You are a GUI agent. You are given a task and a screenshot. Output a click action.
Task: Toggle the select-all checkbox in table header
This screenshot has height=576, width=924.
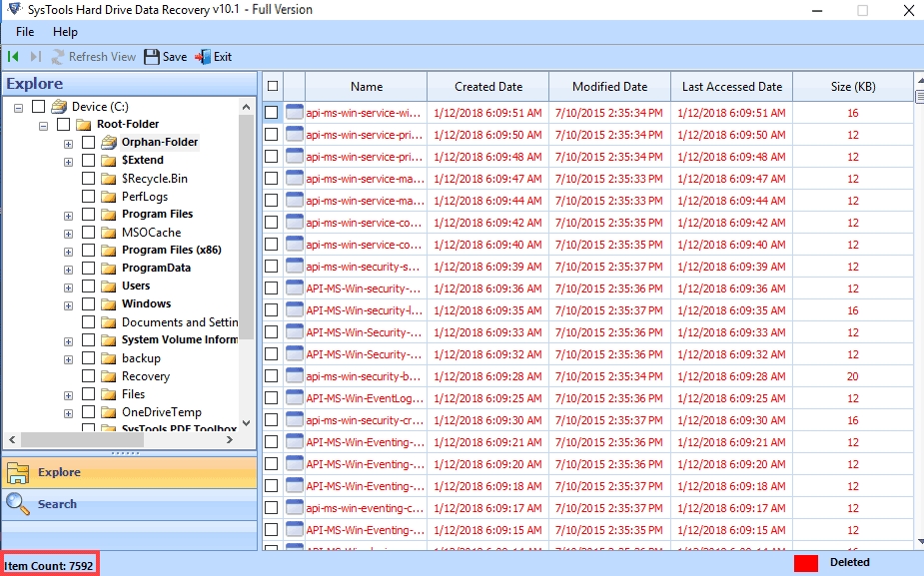pos(273,87)
